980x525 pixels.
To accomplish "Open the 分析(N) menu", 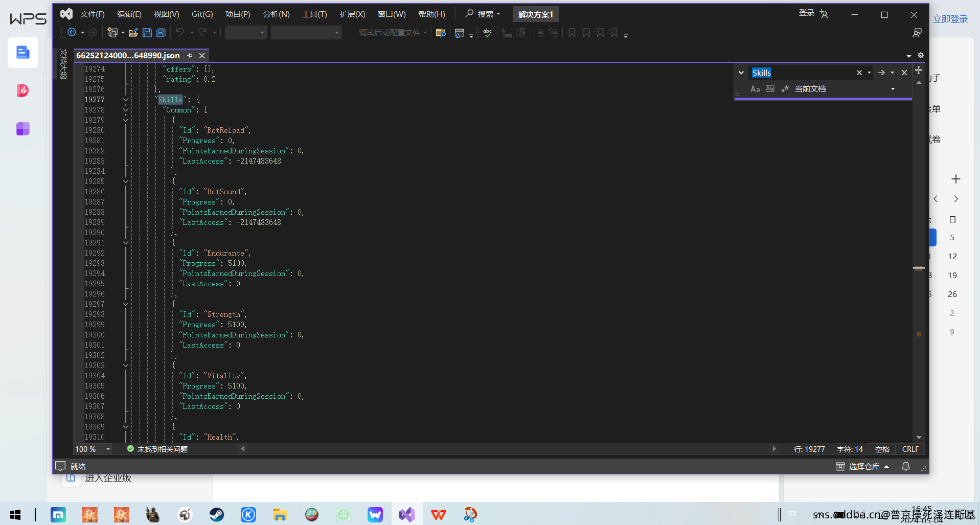I will pyautogui.click(x=276, y=14).
